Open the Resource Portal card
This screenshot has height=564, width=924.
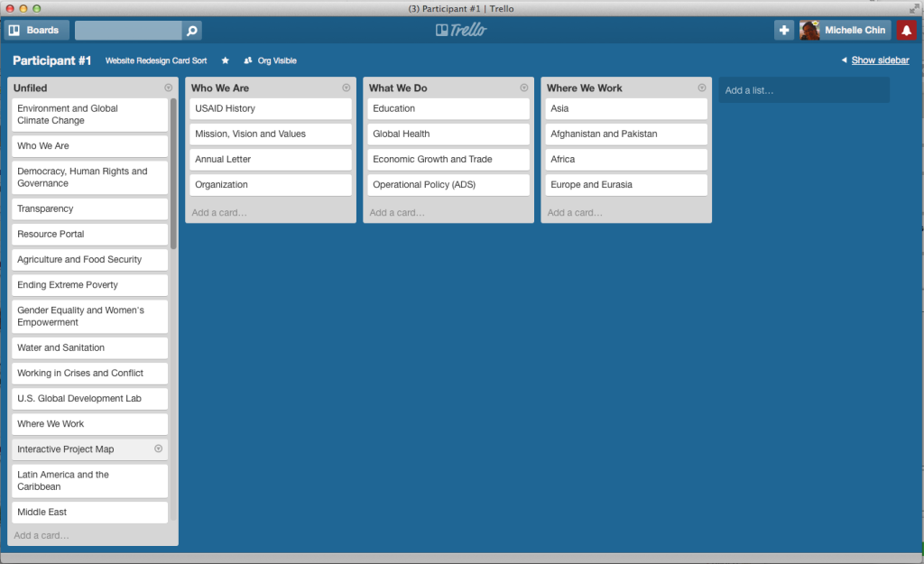89,234
